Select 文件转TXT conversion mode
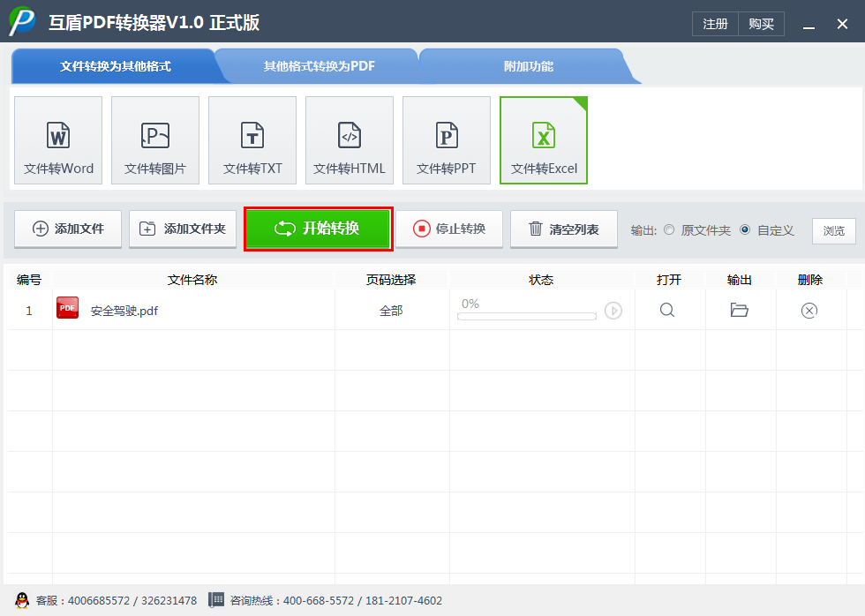Screen dimensions: 865x616 click(252, 140)
